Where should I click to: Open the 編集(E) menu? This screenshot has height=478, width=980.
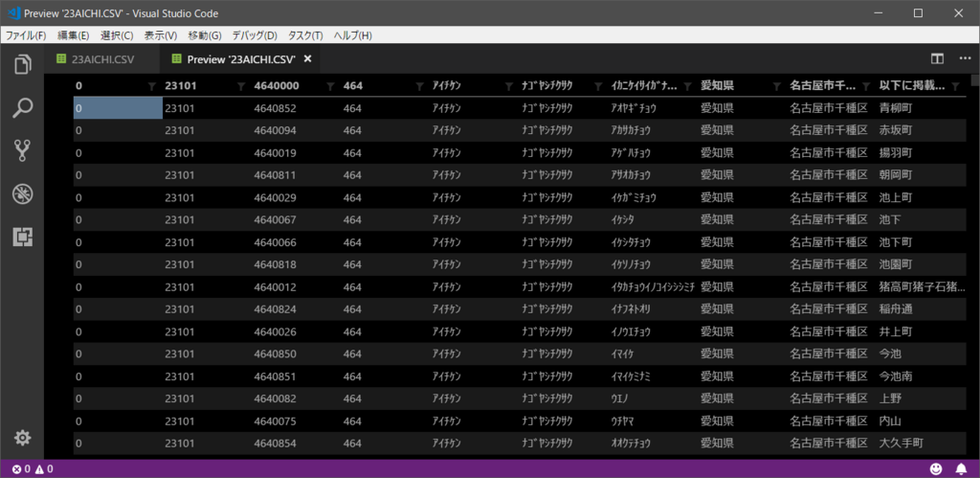click(73, 35)
